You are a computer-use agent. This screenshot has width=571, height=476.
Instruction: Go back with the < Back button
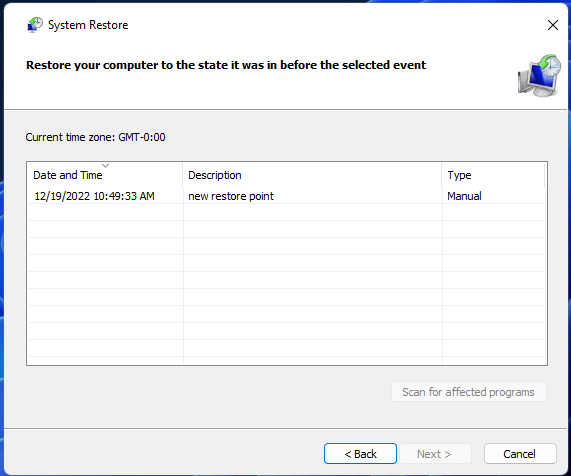(x=360, y=454)
